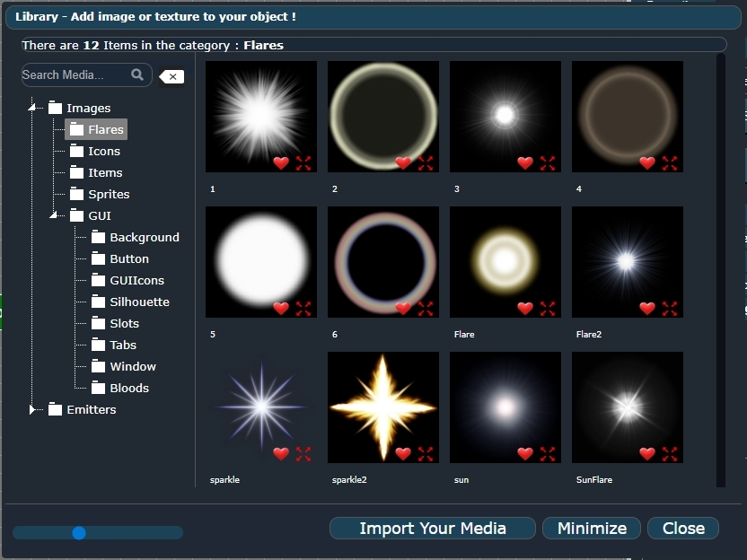Open the Silhouette folder

tap(130, 302)
